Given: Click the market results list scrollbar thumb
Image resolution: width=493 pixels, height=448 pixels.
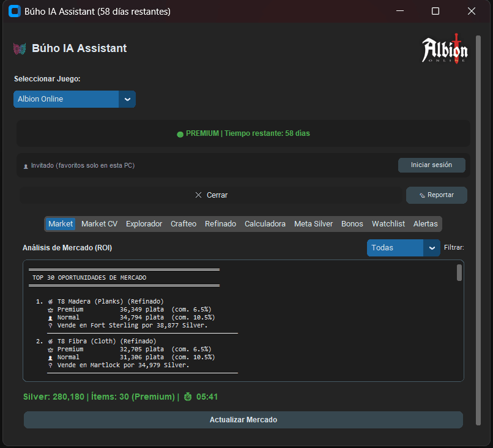Looking at the screenshot, I should (x=459, y=272).
